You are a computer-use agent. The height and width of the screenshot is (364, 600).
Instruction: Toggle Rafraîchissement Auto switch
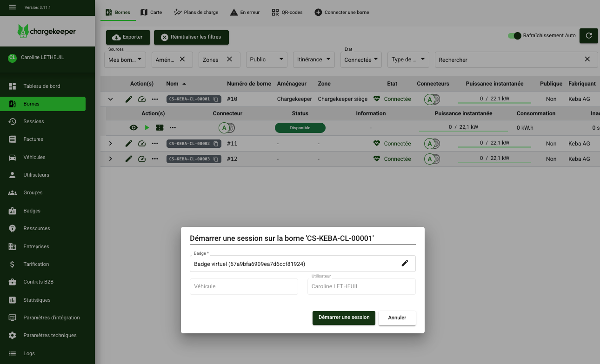[514, 36]
